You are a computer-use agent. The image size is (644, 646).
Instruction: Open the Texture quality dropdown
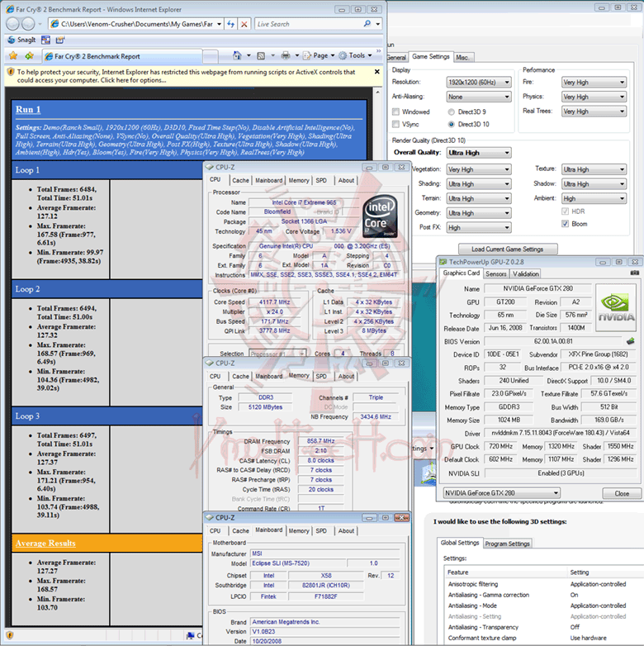pyautogui.click(x=594, y=169)
